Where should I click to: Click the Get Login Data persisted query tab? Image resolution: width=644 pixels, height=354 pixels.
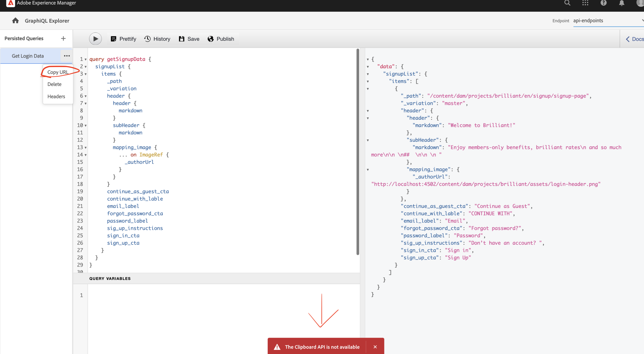28,55
